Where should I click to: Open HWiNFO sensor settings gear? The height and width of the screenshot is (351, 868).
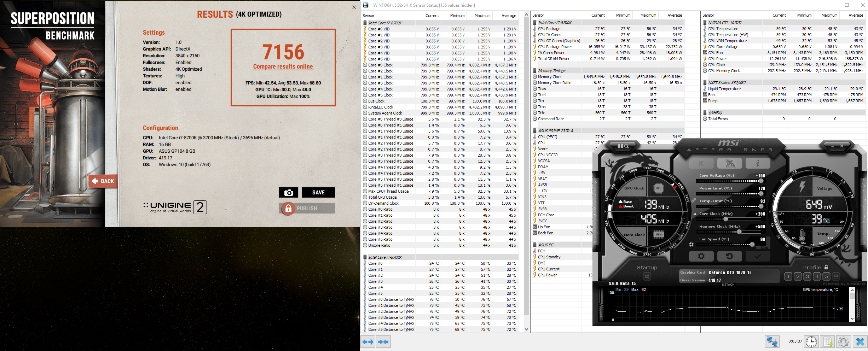point(844,341)
